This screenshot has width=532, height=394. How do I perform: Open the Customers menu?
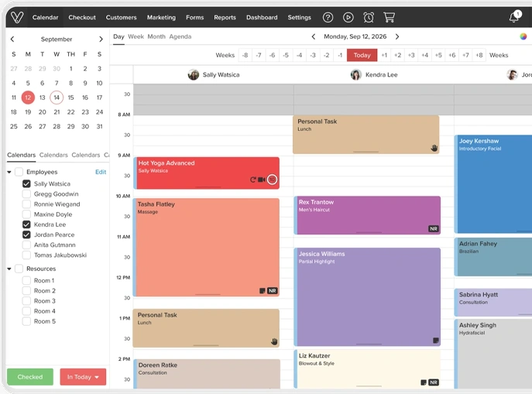(121, 17)
